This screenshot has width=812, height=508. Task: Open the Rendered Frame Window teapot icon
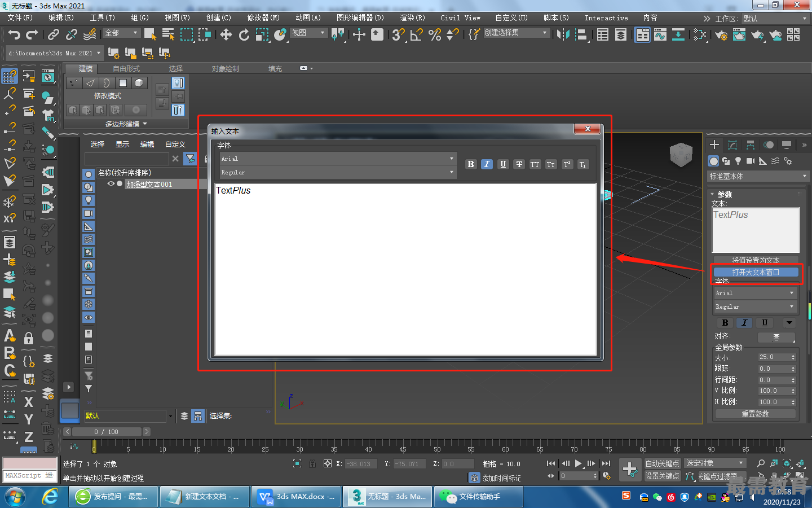pyautogui.click(x=739, y=35)
